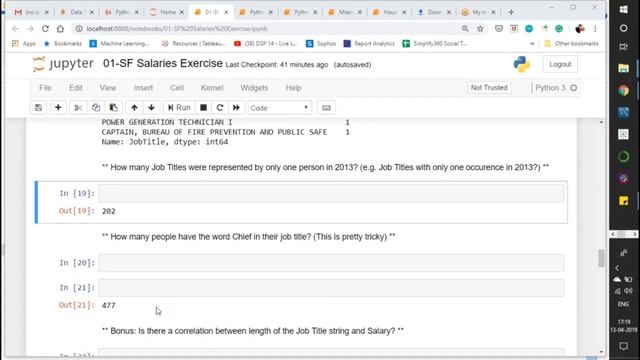Screen dimensions: 640x360
Task: Click the Jupyter logo
Action: [63, 64]
